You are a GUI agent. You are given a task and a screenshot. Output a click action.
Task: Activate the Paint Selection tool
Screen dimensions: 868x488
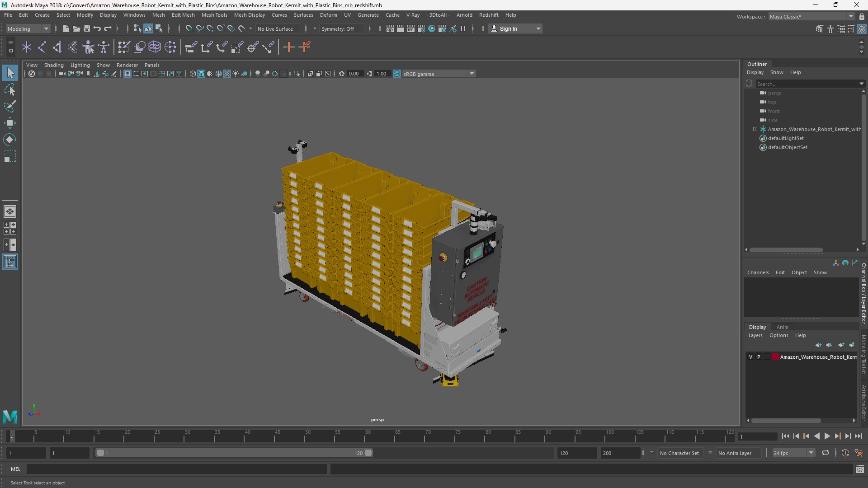(10, 106)
